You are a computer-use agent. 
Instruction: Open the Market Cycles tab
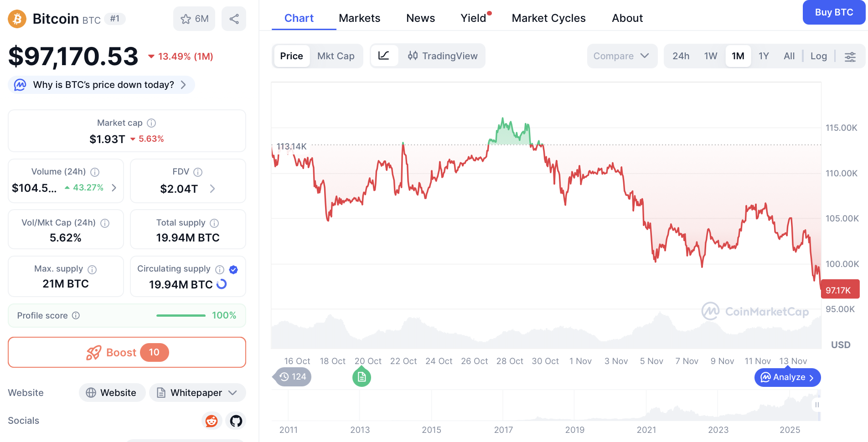coord(548,18)
